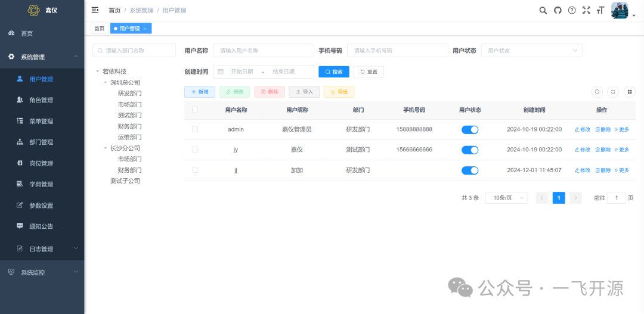Open 更多 in admin row
The width and height of the screenshot is (644, 314).
pyautogui.click(x=622, y=129)
